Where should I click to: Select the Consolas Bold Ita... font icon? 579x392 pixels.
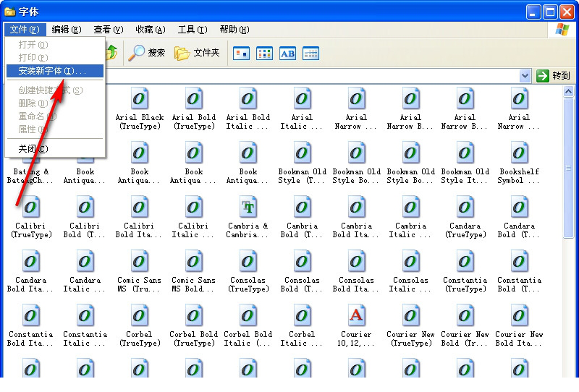point(356,262)
